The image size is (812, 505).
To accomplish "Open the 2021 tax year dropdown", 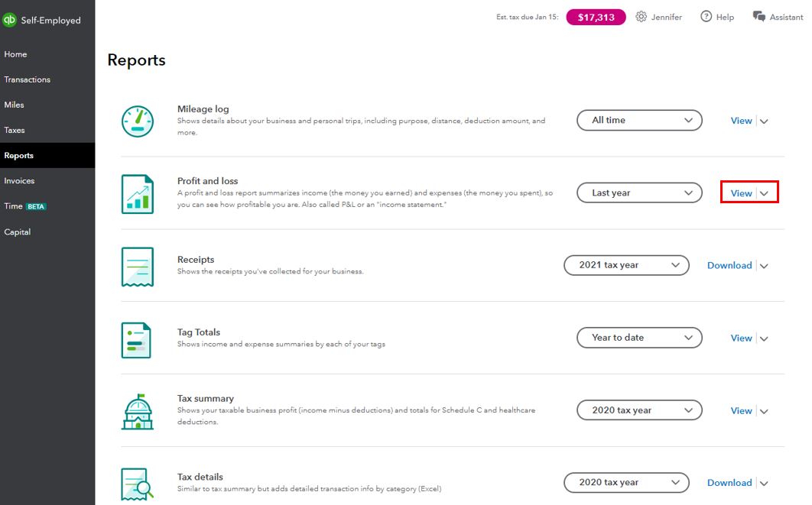I will tap(627, 265).
